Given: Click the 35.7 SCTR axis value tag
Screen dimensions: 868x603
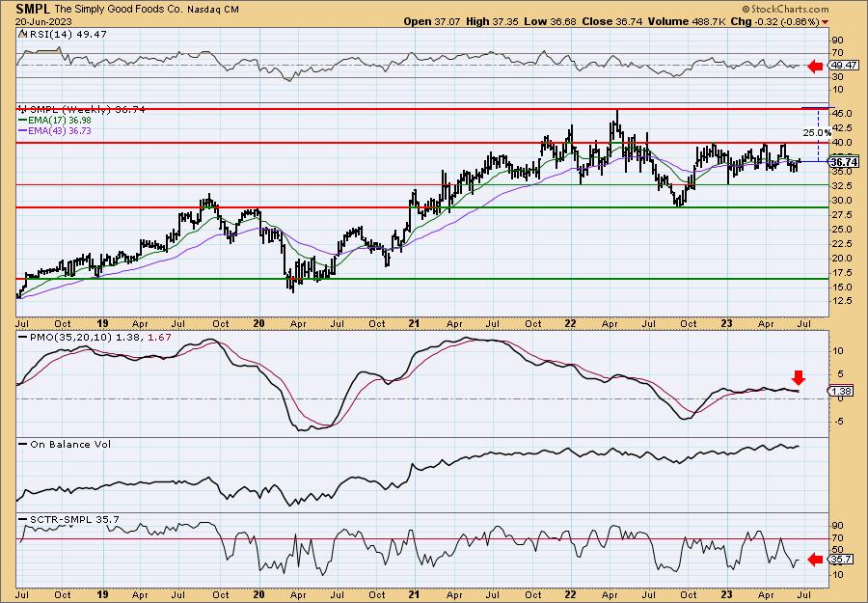Looking at the screenshot, I should point(842,560).
